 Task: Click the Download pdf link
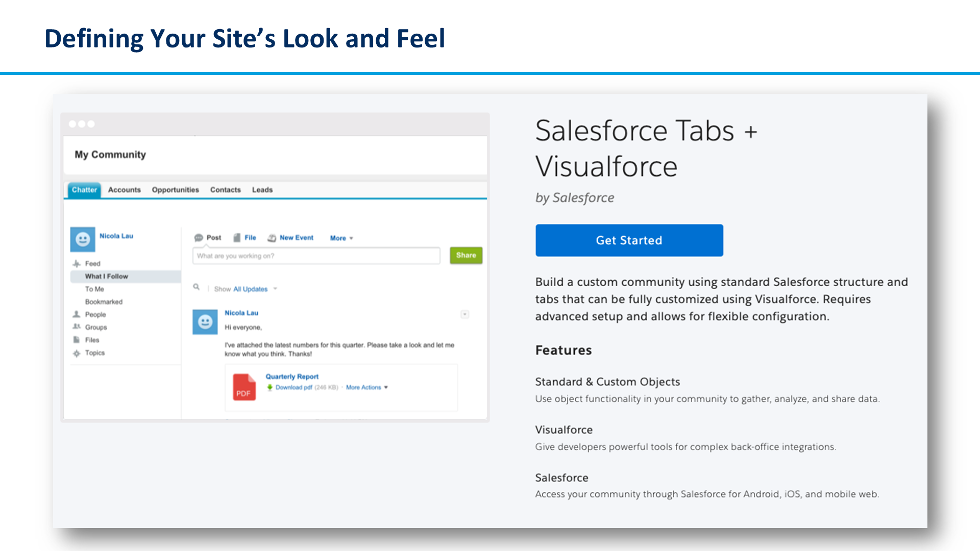click(x=293, y=388)
